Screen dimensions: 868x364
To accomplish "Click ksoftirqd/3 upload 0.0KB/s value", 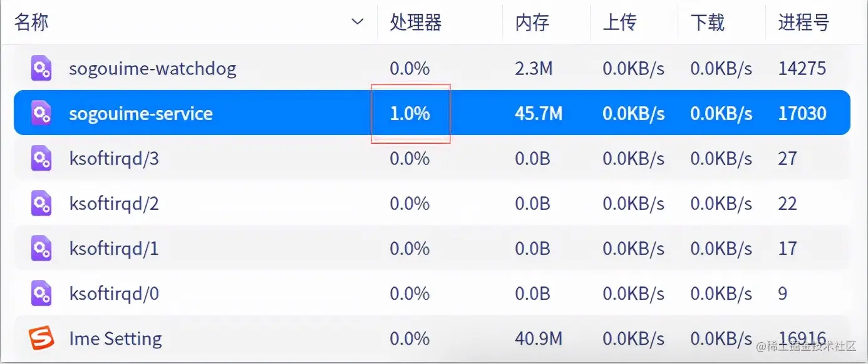I will tap(634, 158).
